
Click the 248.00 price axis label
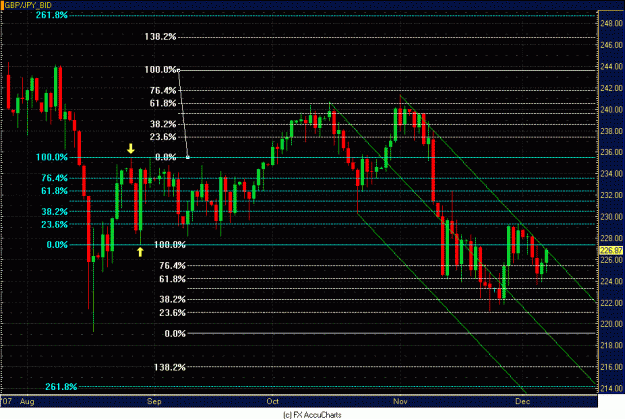pyautogui.click(x=611, y=24)
